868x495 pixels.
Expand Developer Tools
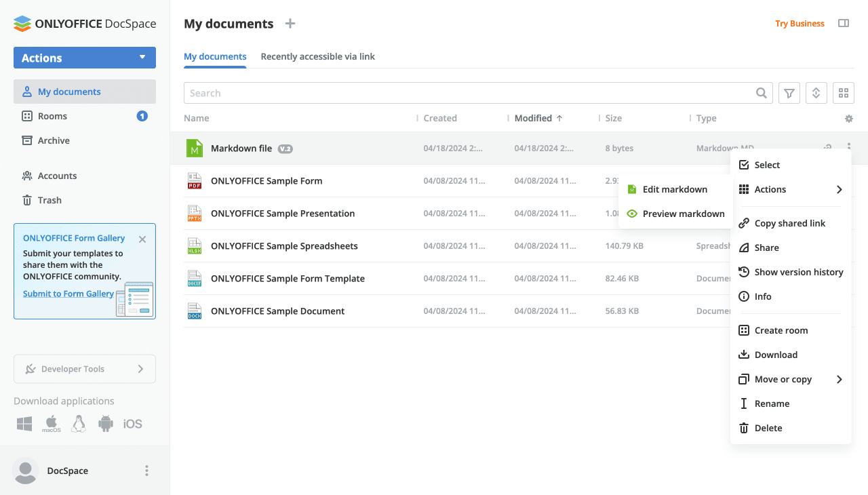click(x=85, y=369)
